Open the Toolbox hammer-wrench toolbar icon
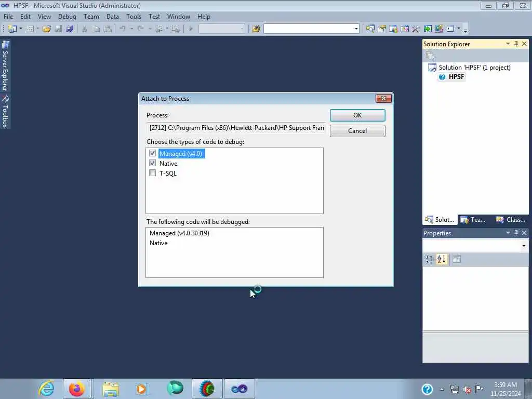Image resolution: width=532 pixels, height=399 pixels. 416,29
